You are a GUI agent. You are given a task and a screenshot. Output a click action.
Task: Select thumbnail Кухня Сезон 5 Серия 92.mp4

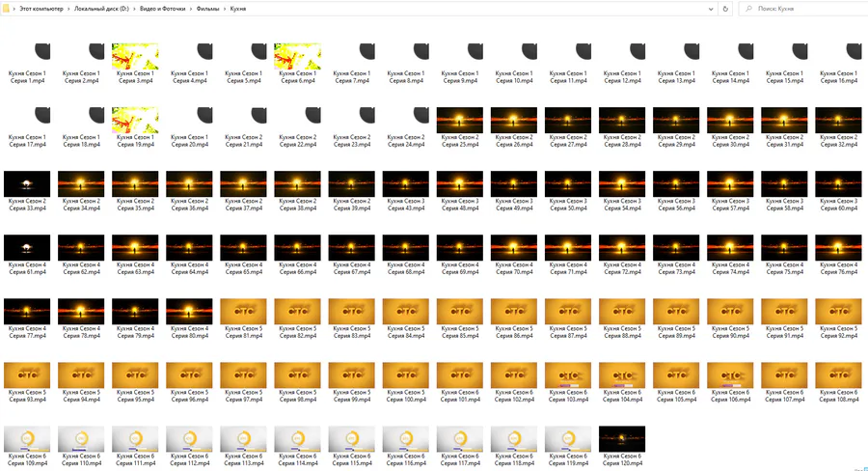coord(838,311)
